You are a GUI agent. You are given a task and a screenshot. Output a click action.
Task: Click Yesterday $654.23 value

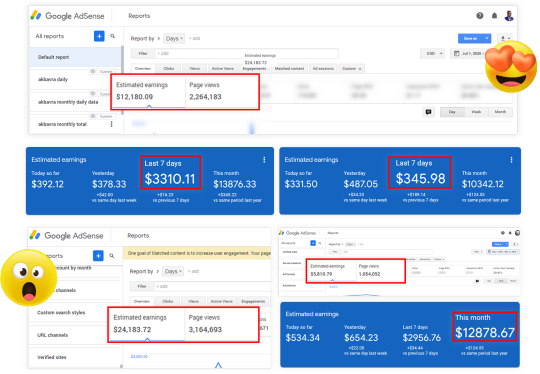(x=361, y=337)
